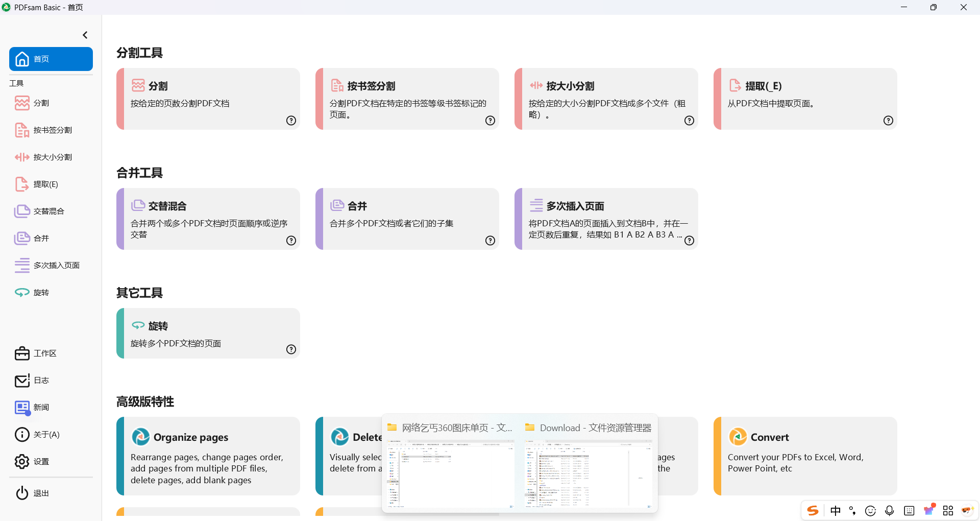Collapse the sidebar with the chevron arrow
Viewport: 980px width, 521px height.
tap(85, 35)
